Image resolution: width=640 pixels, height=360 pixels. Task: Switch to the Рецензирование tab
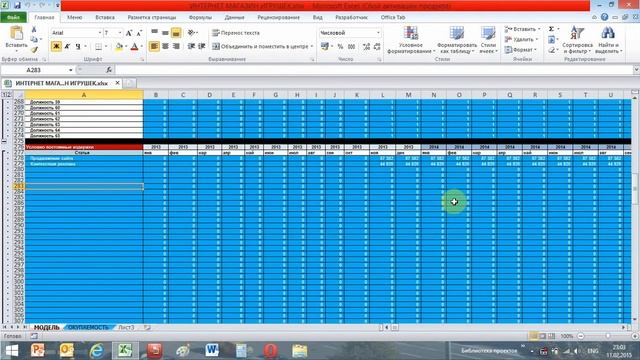pos(278,17)
